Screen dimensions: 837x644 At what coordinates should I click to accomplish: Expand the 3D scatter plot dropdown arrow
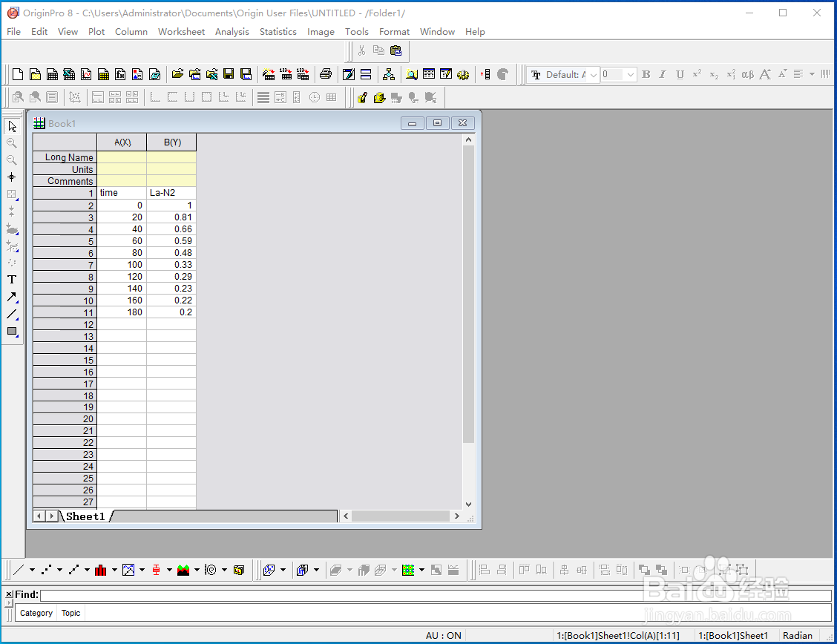283,570
